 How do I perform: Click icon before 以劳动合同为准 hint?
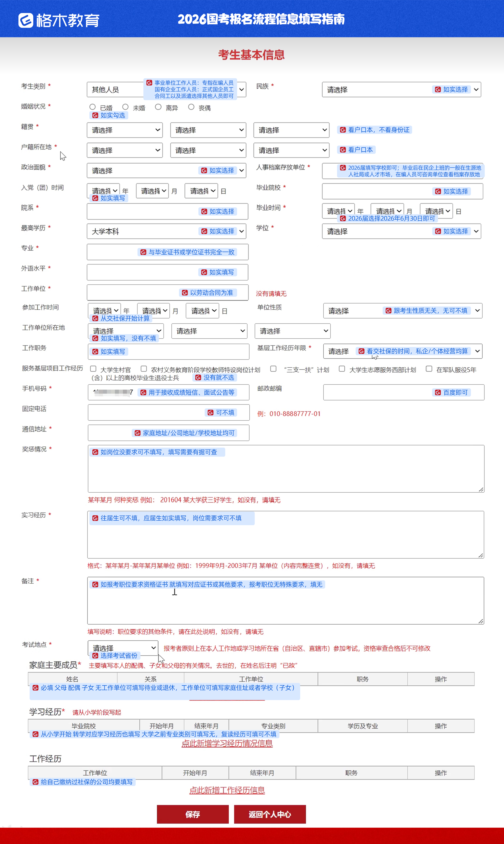click(185, 293)
